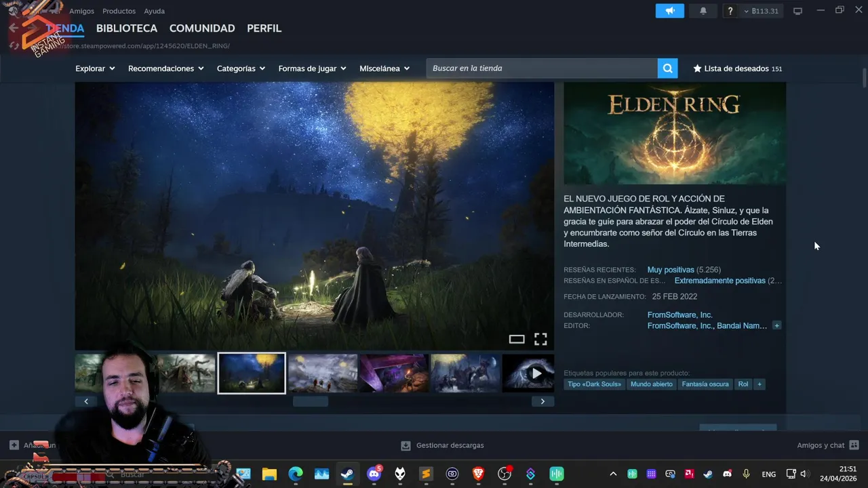Image resolution: width=868 pixels, height=488 pixels.
Task: Go to the previous media thumbnail arrow
Action: [x=86, y=401]
